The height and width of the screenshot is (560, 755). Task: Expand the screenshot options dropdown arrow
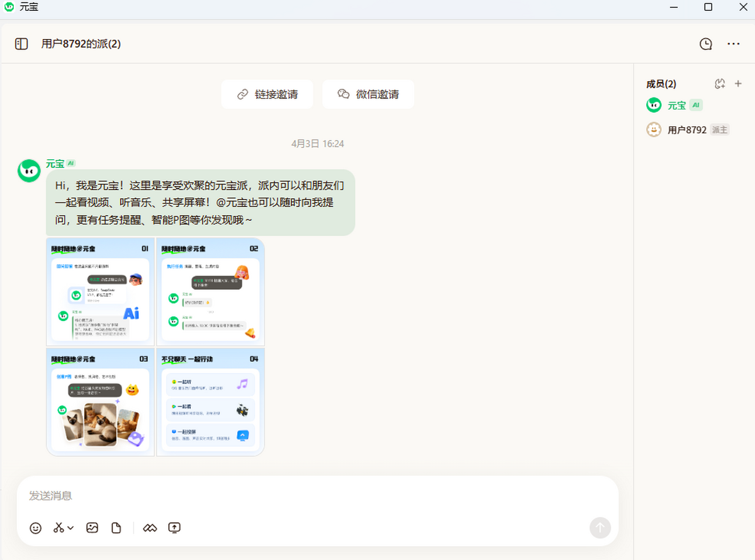point(70,528)
